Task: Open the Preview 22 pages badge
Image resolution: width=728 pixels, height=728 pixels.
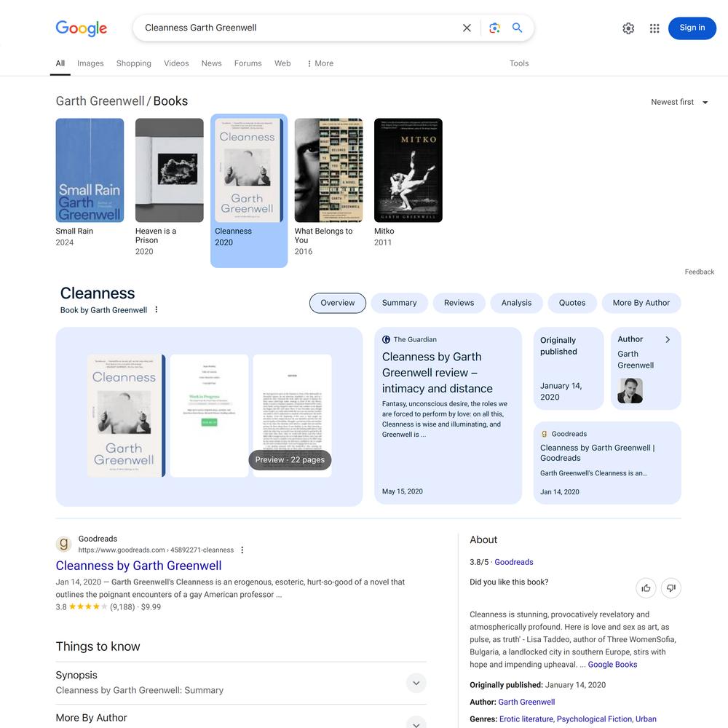Action: 290,459
